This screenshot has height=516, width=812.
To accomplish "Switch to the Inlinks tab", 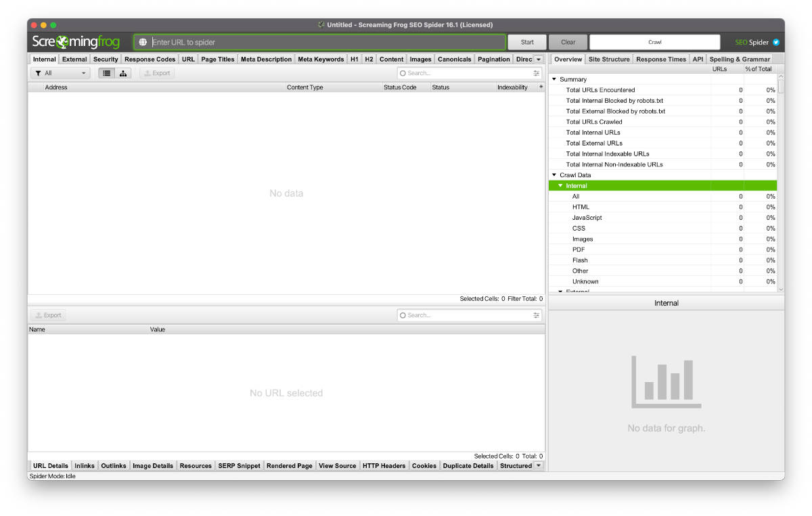I will point(85,466).
